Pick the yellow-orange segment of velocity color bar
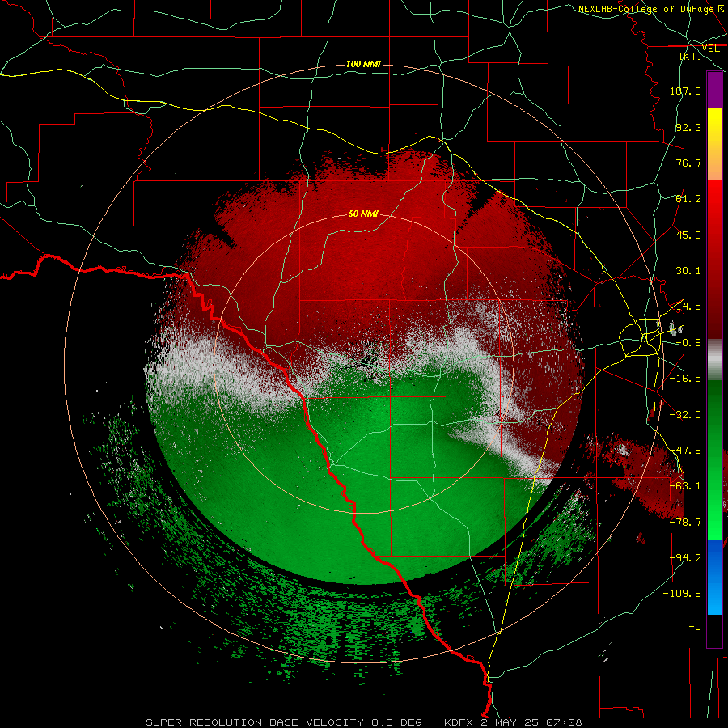728x728 pixels. (714, 144)
